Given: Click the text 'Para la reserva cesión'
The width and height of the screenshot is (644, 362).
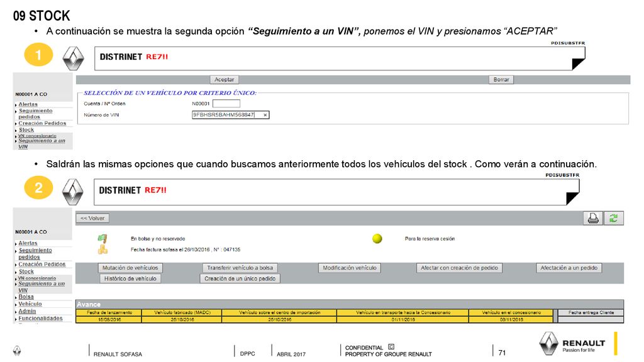Looking at the screenshot, I should [430, 238].
